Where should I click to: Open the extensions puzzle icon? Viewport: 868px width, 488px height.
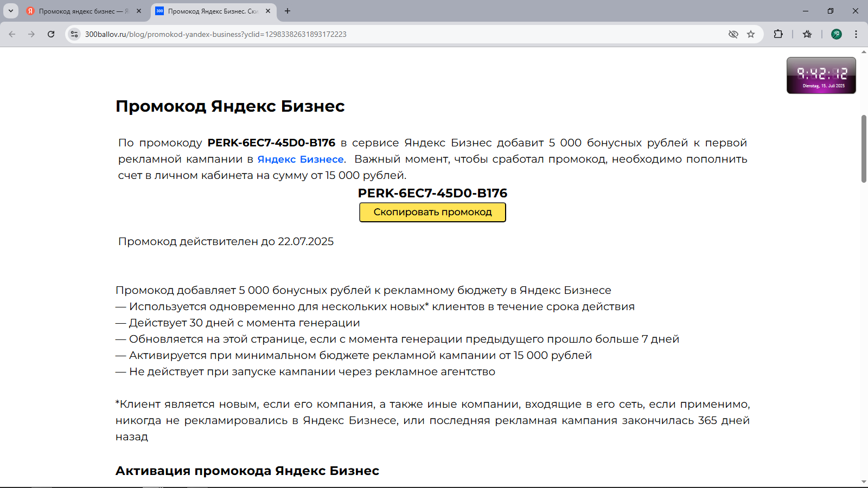coord(778,34)
